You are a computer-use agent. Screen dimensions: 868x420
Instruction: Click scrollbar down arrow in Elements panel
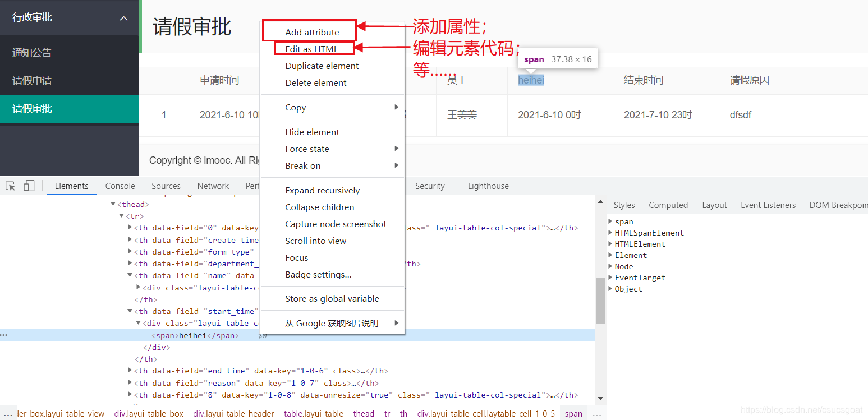click(600, 398)
